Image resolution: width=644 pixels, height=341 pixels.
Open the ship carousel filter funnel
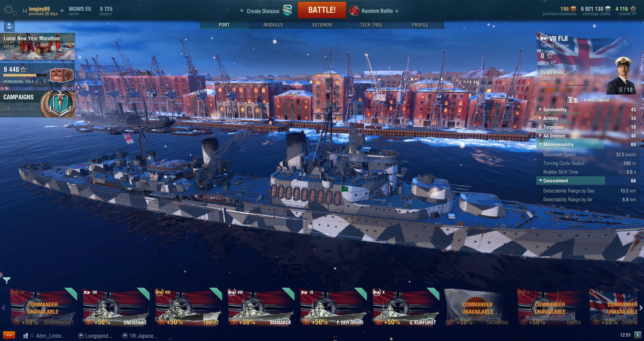6,280
